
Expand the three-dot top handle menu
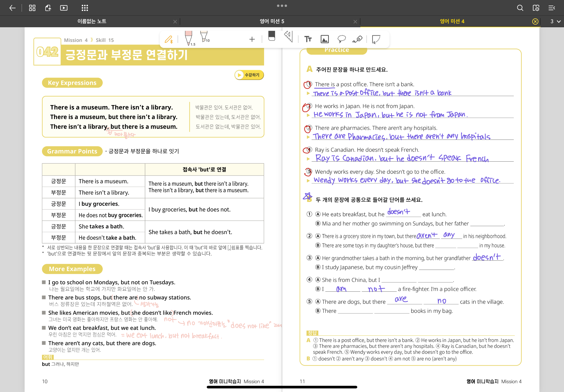282,6
